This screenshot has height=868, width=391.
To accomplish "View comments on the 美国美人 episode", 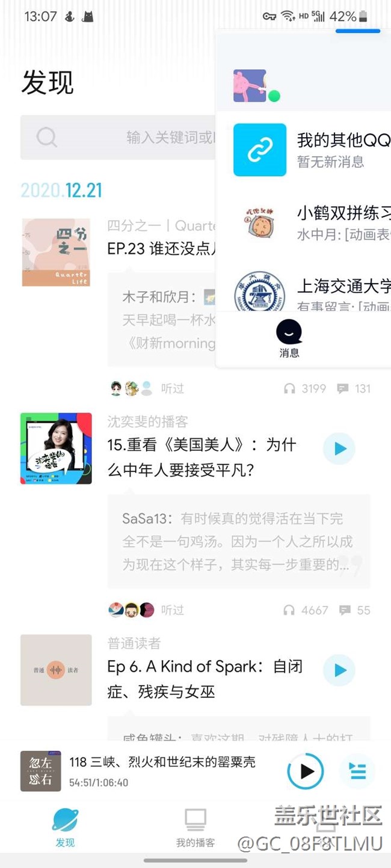I will click(x=239, y=542).
